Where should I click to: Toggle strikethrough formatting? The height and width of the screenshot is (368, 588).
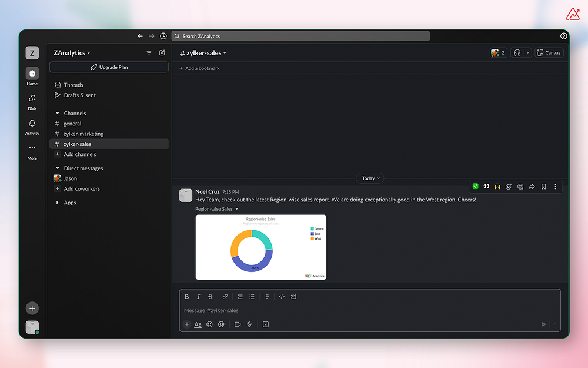tap(210, 297)
